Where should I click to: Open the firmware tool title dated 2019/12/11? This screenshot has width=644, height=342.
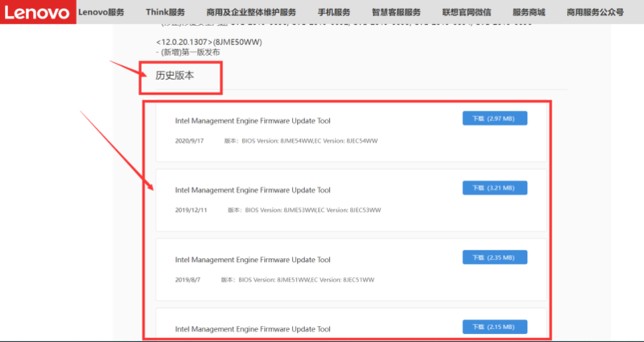point(253,190)
